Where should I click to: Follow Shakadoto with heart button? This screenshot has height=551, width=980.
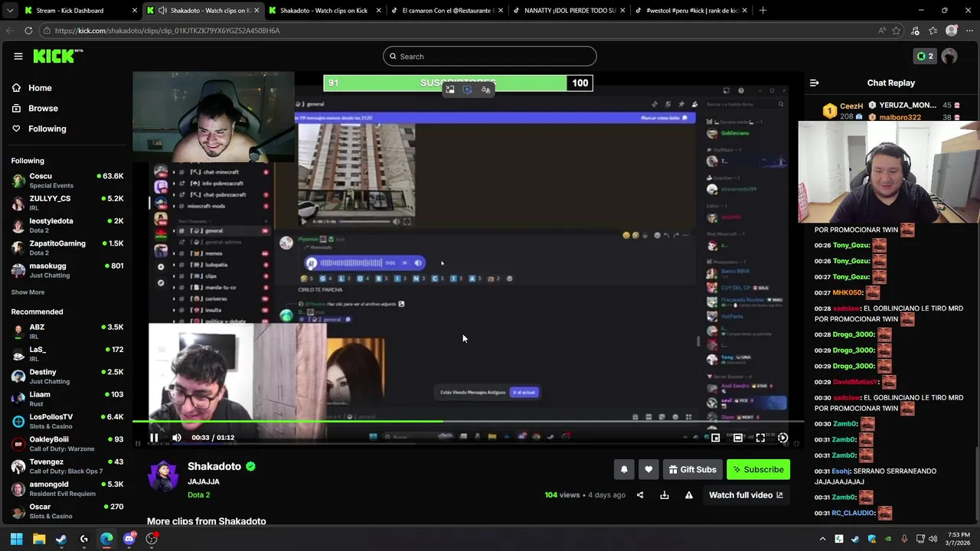pos(648,469)
